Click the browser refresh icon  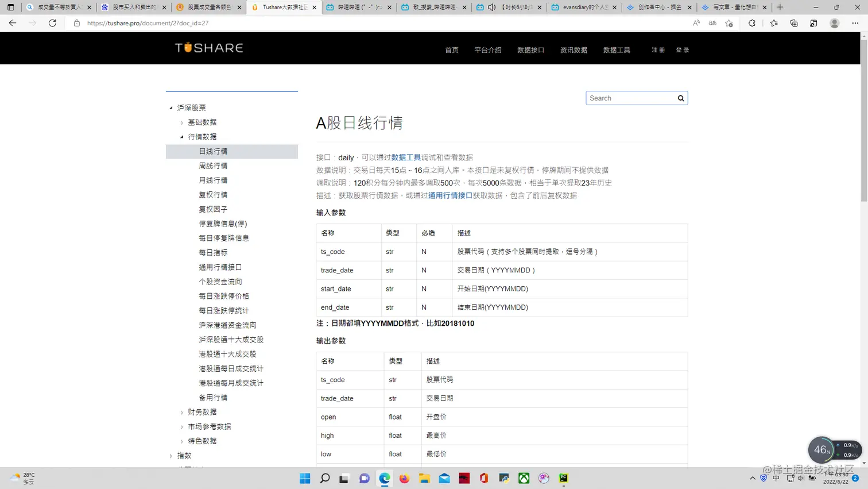(52, 23)
